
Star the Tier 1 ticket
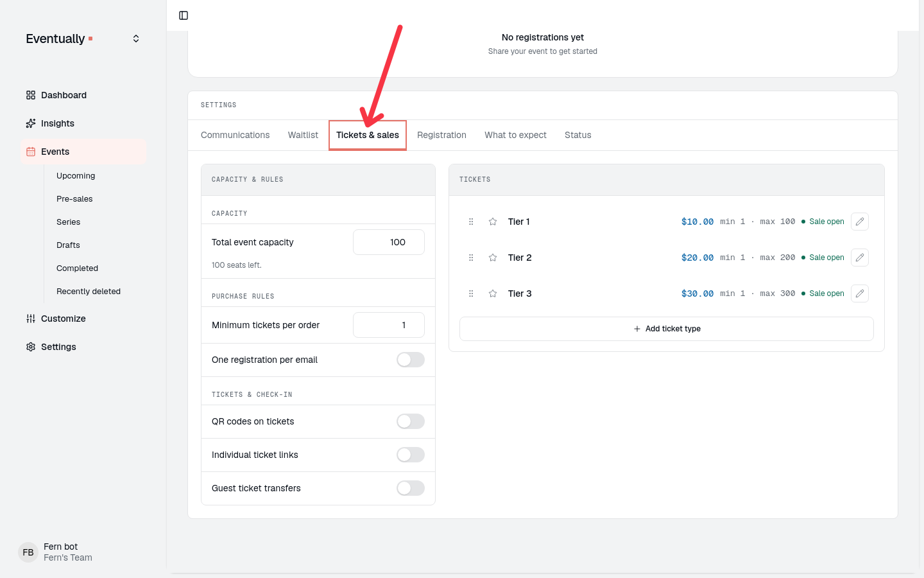click(493, 222)
